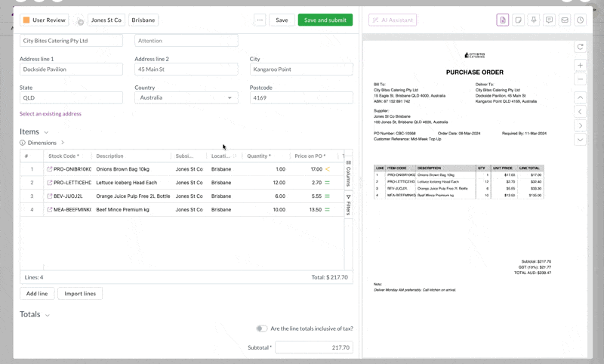Open the Location column header menu
The width and height of the screenshot is (604, 364).
click(x=235, y=156)
